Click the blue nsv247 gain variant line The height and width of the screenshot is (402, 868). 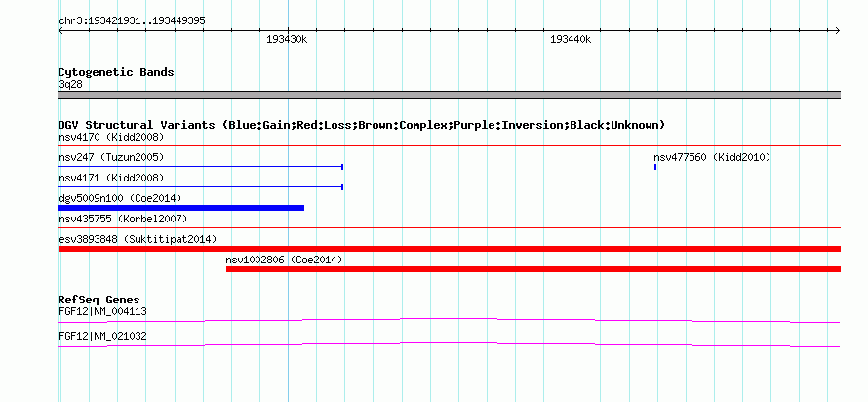point(200,167)
